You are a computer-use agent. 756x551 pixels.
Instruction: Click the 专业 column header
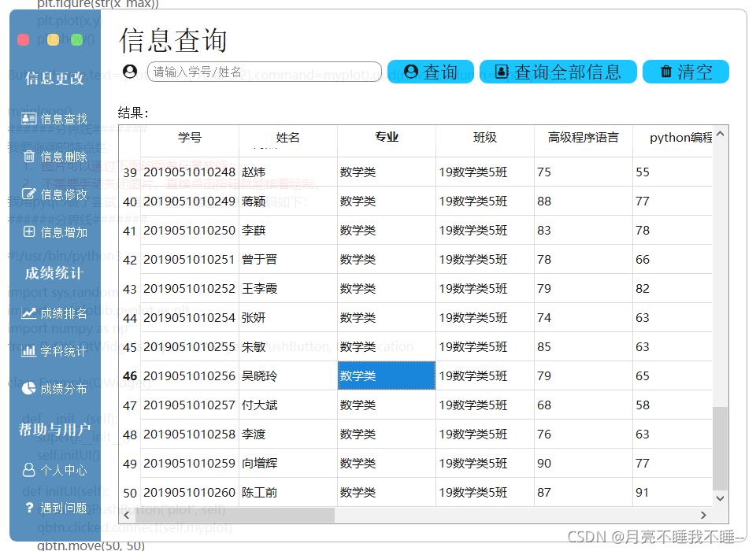click(x=386, y=138)
